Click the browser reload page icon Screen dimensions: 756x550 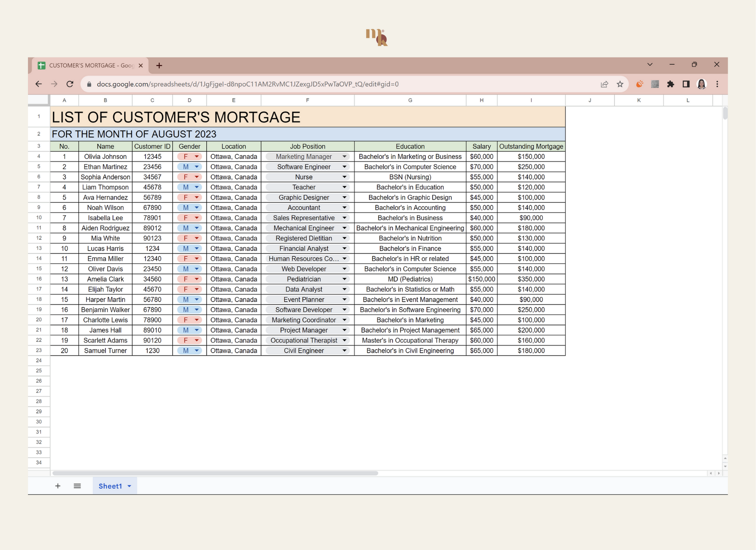click(70, 84)
